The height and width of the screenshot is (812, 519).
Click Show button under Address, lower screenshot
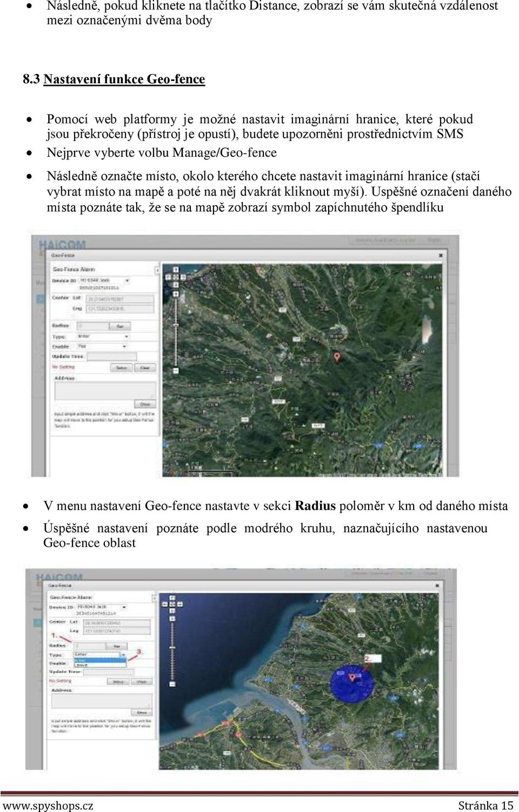(142, 713)
